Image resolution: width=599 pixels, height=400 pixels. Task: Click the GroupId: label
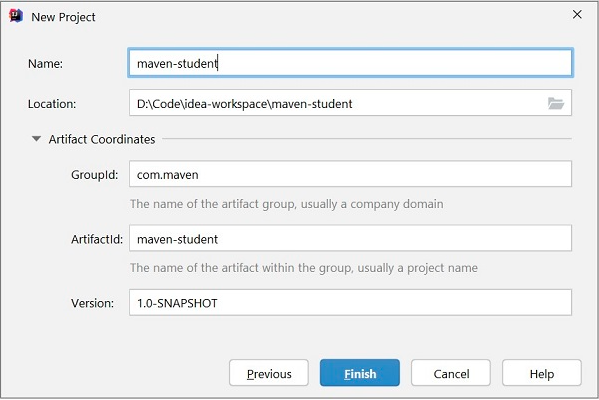[x=95, y=175]
